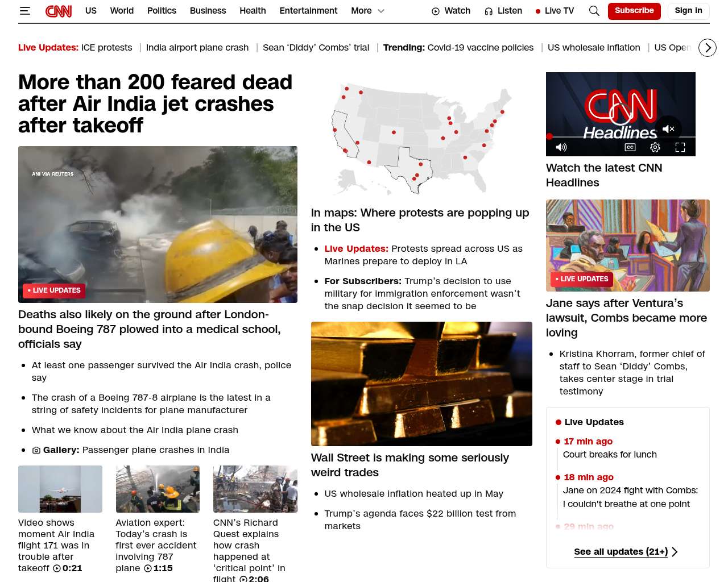The width and height of the screenshot is (728, 582).
Task: Open the Politics section
Action: click(x=162, y=11)
